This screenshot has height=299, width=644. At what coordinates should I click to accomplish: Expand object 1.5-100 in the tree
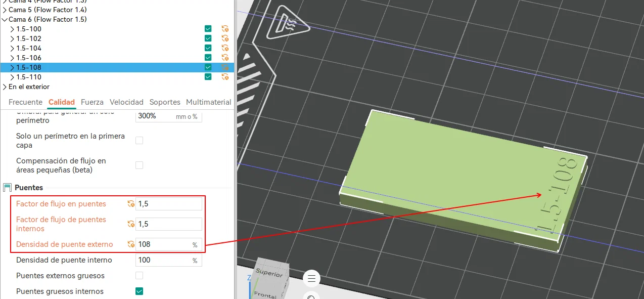(x=12, y=29)
